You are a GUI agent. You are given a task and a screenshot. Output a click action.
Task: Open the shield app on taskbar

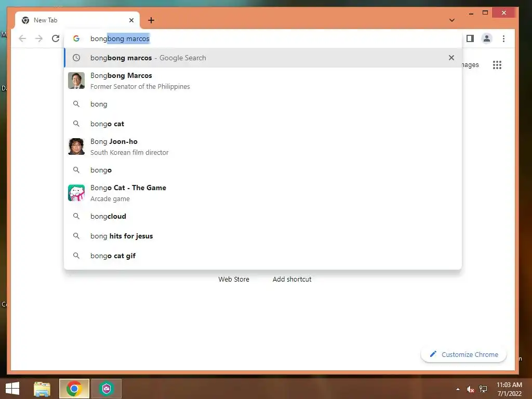106,389
